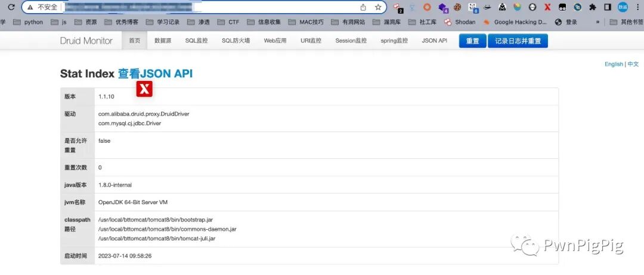The height and width of the screenshot is (275, 644).
Task: Click the bootstrap.jar classpath entry
Action: 155,220
